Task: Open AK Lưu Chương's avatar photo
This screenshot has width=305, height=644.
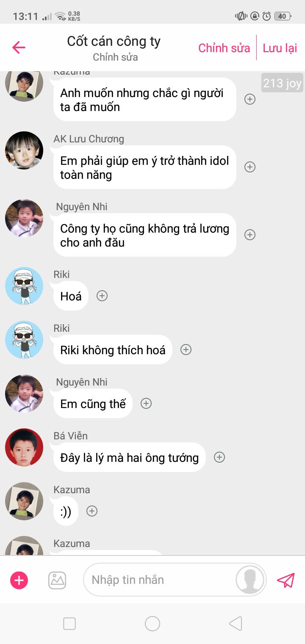Action: (24, 150)
